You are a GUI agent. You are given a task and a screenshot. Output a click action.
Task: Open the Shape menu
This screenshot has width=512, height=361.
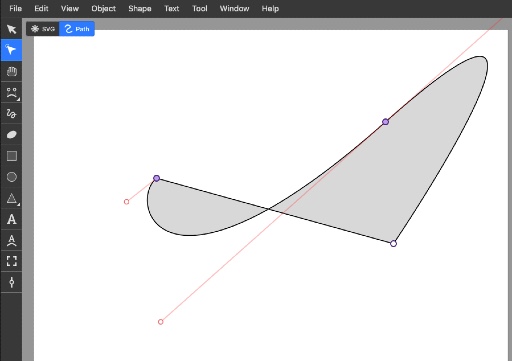140,9
